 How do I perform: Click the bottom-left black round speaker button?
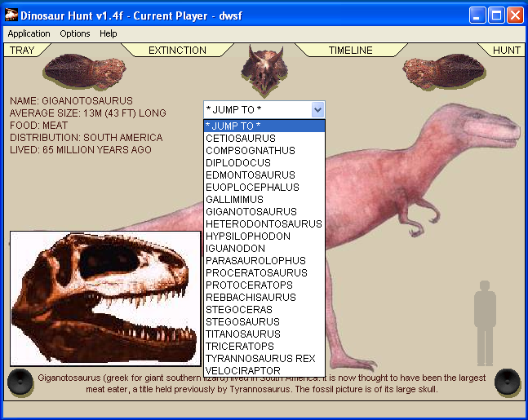[x=20, y=382]
